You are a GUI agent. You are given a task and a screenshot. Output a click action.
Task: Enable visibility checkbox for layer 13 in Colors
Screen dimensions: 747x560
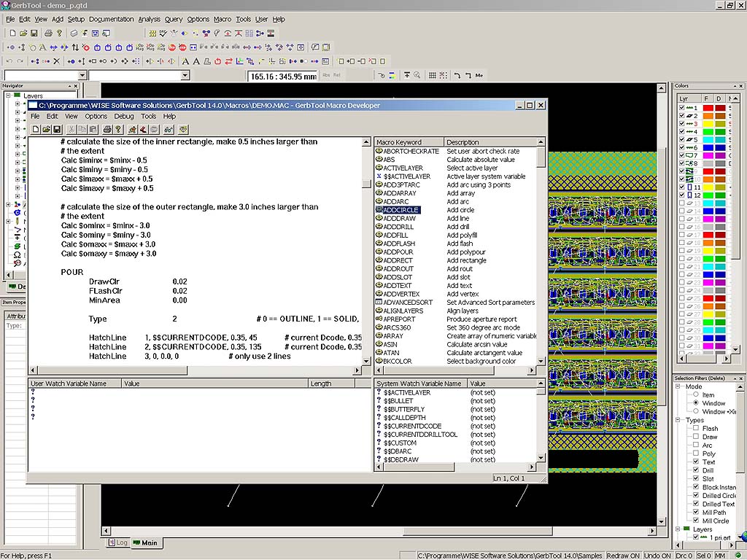click(682, 203)
